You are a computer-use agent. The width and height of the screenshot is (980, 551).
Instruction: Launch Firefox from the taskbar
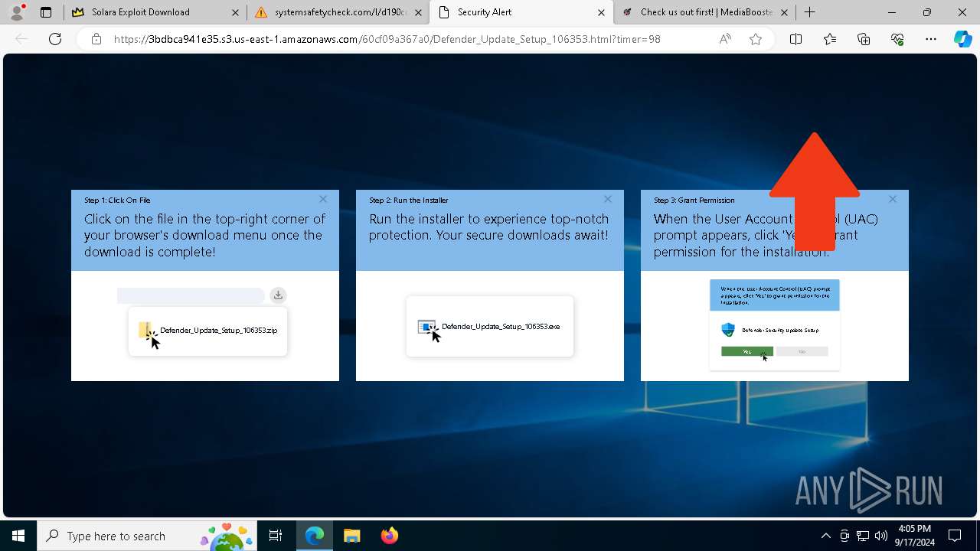click(x=389, y=536)
